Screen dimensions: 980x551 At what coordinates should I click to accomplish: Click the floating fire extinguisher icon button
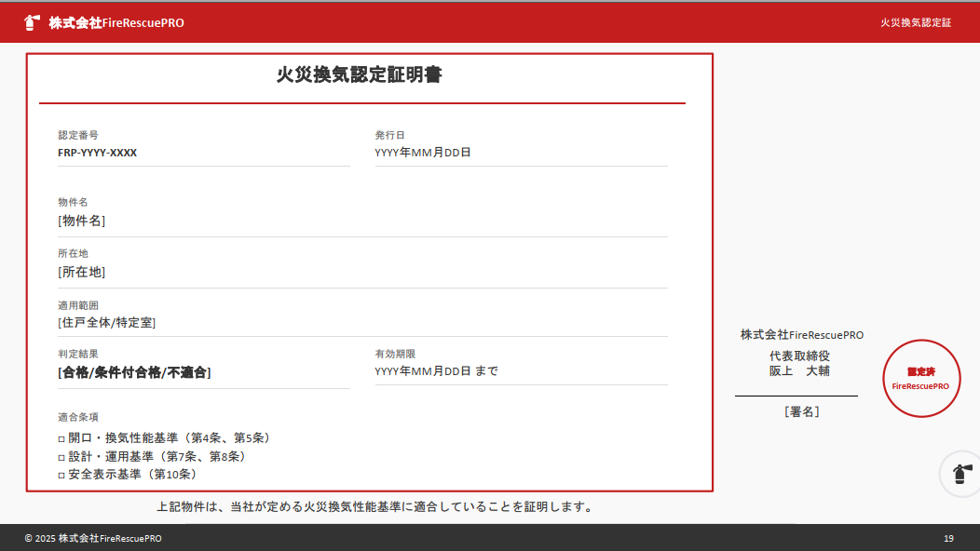(961, 473)
